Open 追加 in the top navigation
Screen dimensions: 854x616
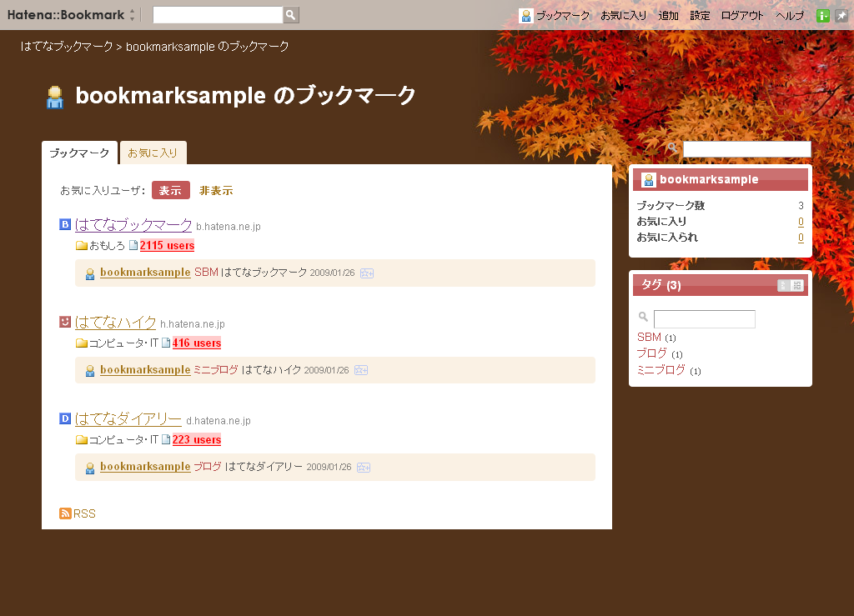pos(668,16)
